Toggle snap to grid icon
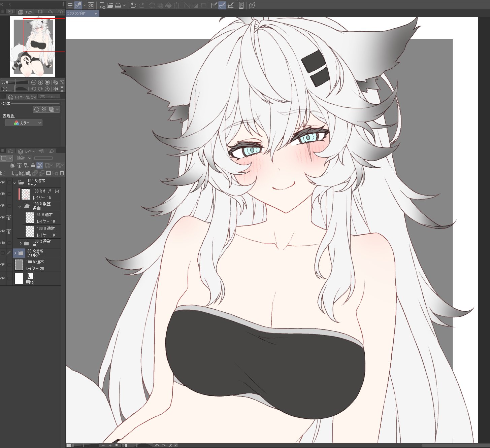Viewport: 490px width, 448px height. click(231, 5)
